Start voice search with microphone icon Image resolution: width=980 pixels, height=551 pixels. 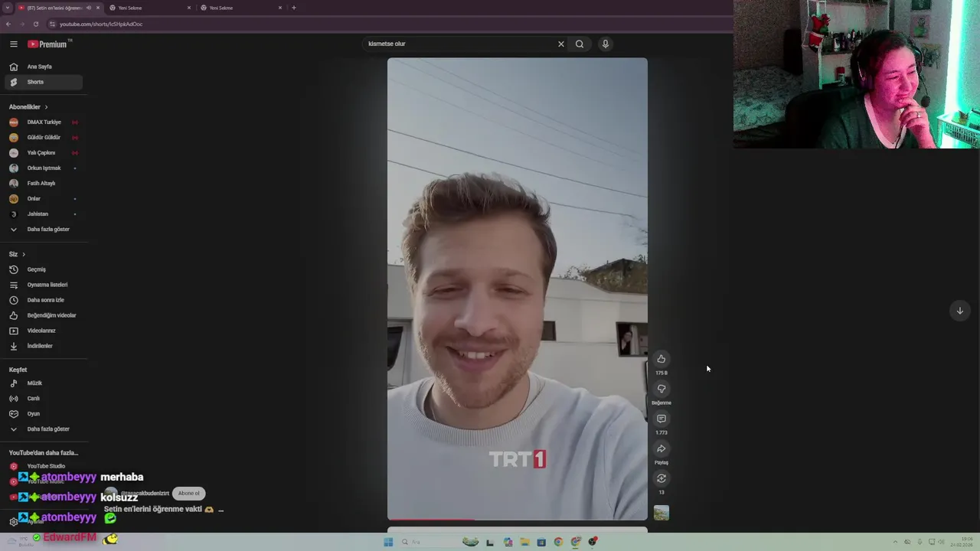tap(605, 44)
